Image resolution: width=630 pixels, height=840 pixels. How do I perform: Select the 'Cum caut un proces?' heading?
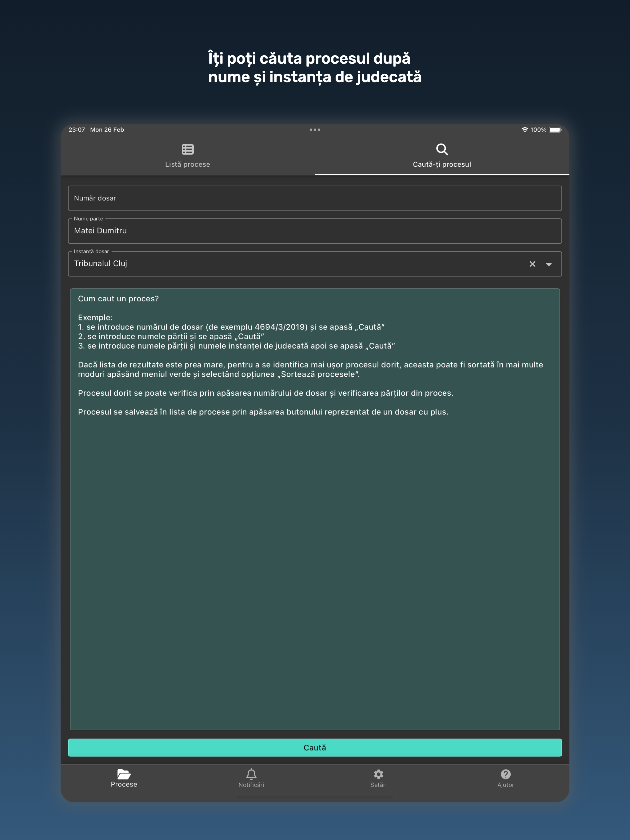coord(118,299)
